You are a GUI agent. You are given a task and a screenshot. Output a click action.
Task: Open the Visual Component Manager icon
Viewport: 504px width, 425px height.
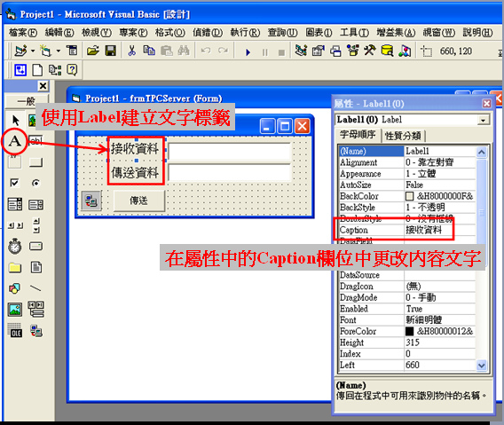point(405,51)
